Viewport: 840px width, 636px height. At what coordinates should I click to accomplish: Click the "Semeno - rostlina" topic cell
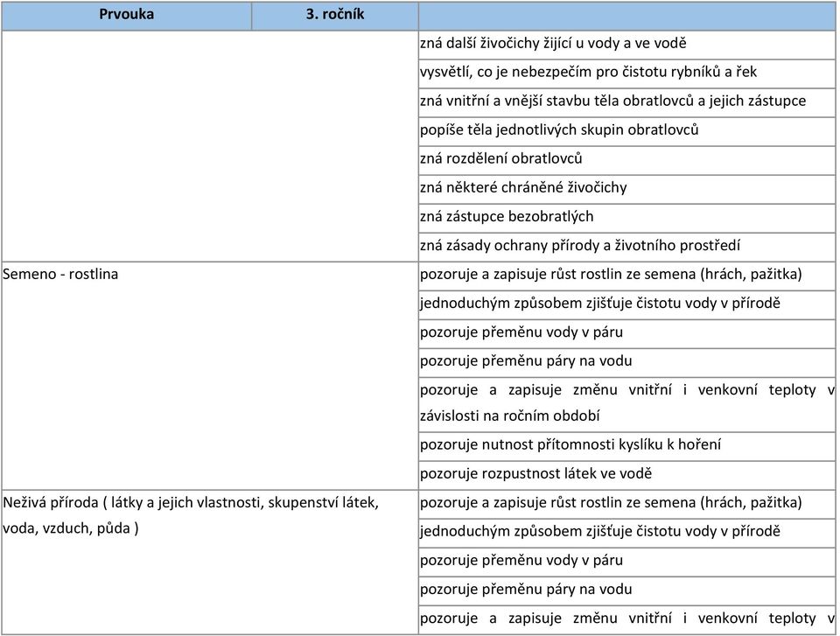(x=210, y=375)
